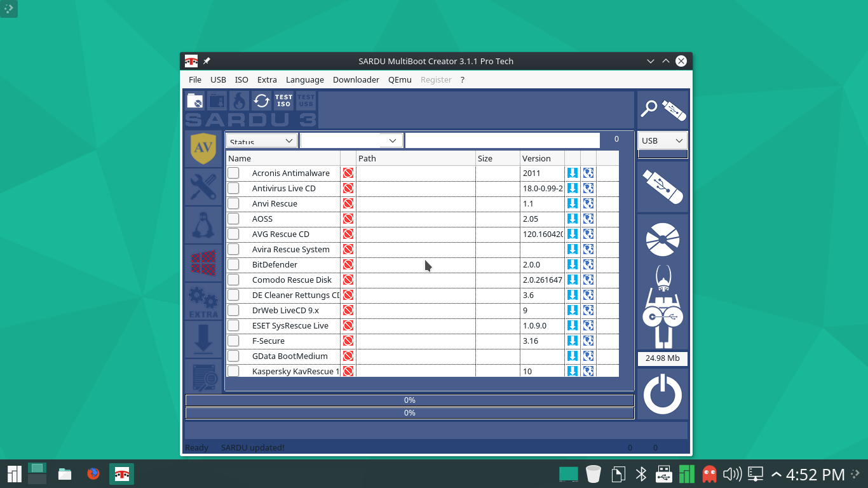This screenshot has height=488, width=868.
Task: Click the Version column header
Action: point(542,158)
